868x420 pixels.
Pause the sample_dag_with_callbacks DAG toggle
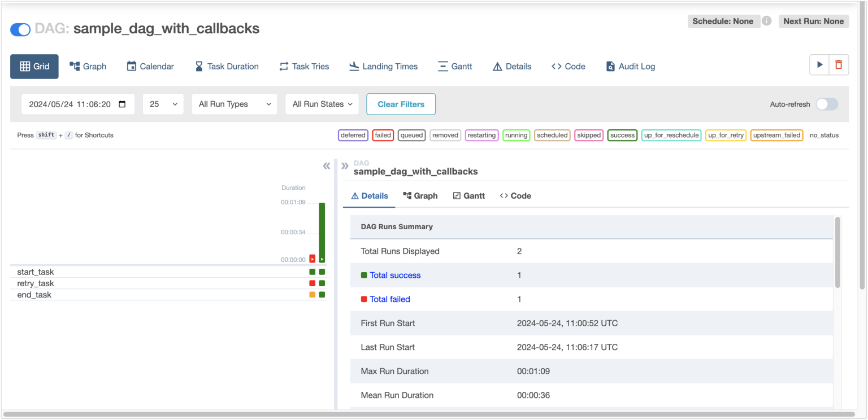(x=20, y=29)
